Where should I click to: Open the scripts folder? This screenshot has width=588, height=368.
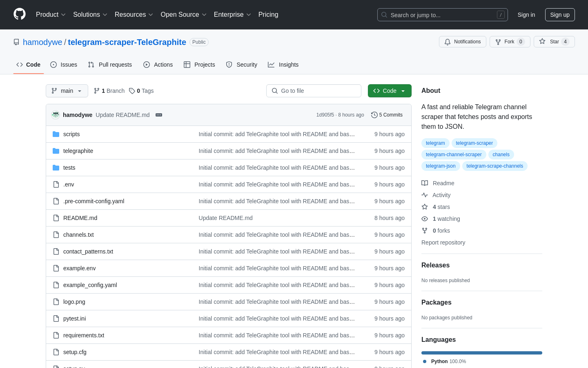[x=71, y=134]
